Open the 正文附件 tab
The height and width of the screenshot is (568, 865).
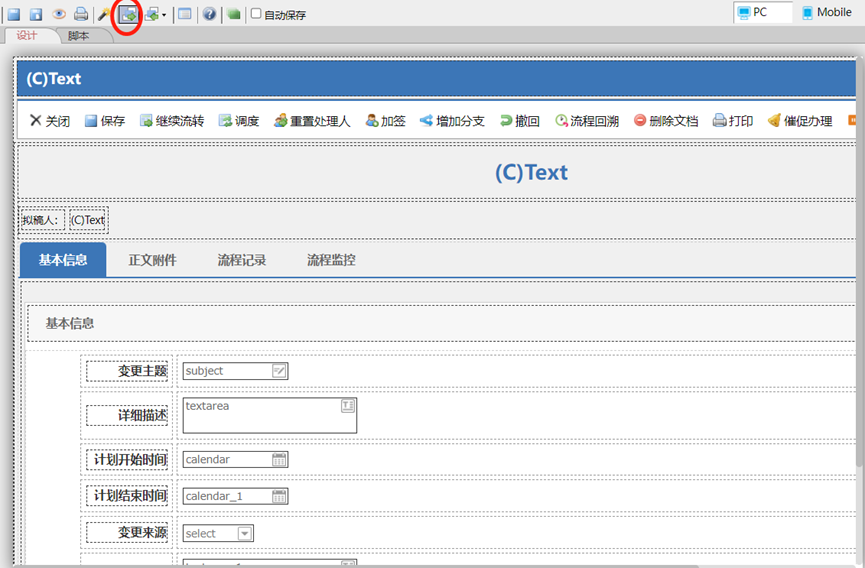(152, 260)
